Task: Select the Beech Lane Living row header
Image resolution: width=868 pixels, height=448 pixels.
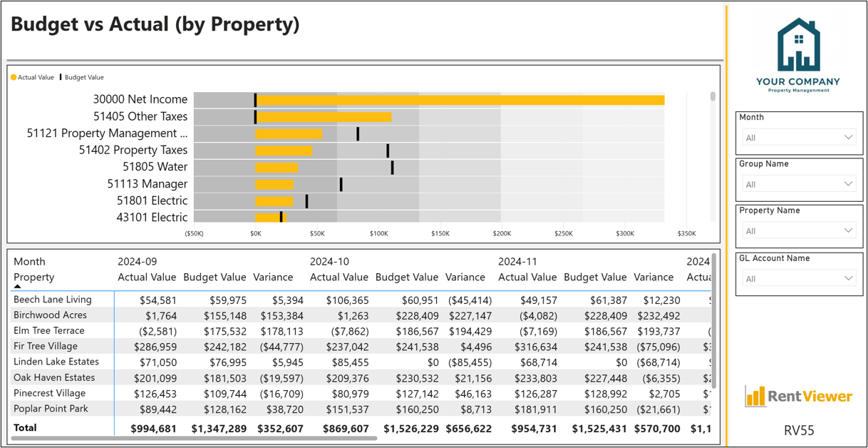Action: click(x=53, y=300)
